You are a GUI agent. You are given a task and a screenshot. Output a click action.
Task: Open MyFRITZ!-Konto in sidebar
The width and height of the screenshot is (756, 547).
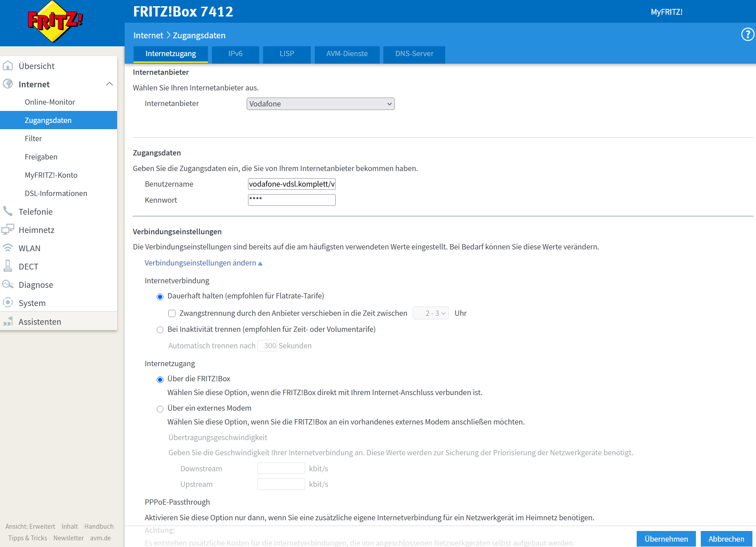pos(58,175)
